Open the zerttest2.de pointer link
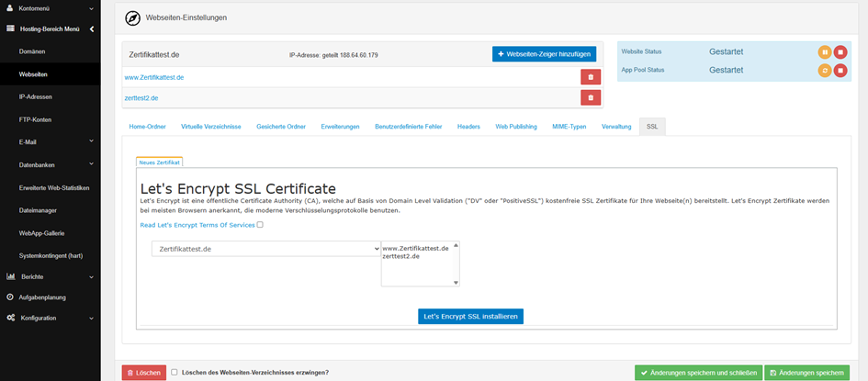Image resolution: width=868 pixels, height=381 pixels. coord(141,98)
